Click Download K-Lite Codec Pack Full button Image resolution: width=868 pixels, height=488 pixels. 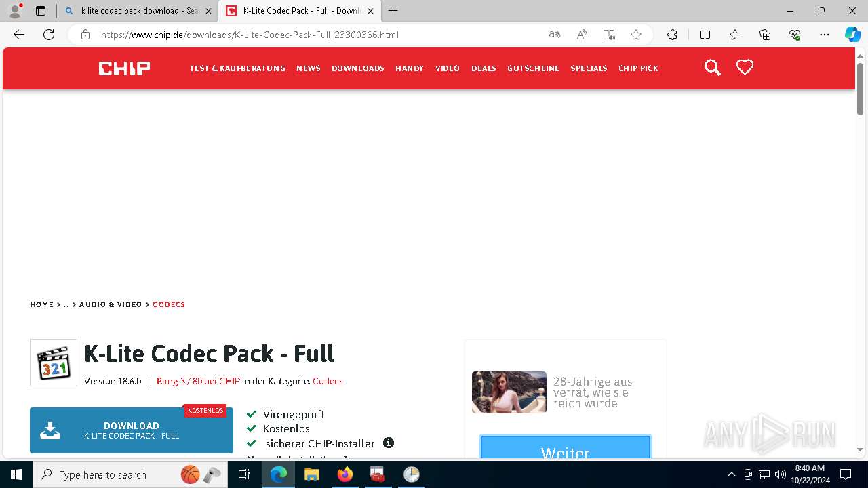132,430
